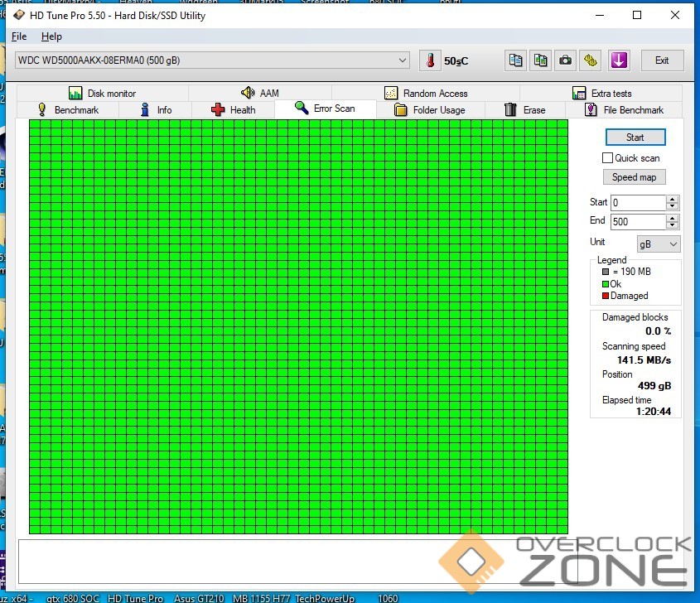The width and height of the screenshot is (700, 603).
Task: Open the drive selection dropdown
Action: pyautogui.click(x=403, y=60)
